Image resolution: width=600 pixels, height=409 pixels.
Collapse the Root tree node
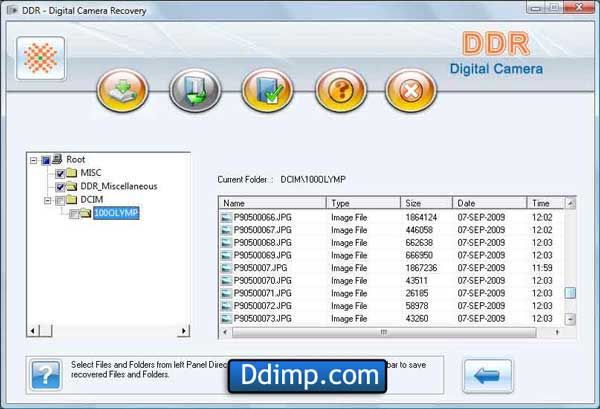coord(34,160)
